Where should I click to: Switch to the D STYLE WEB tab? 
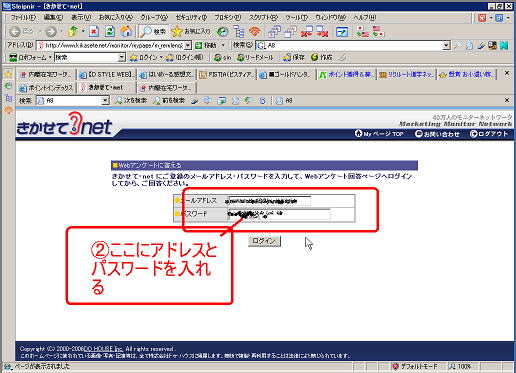coord(107,74)
